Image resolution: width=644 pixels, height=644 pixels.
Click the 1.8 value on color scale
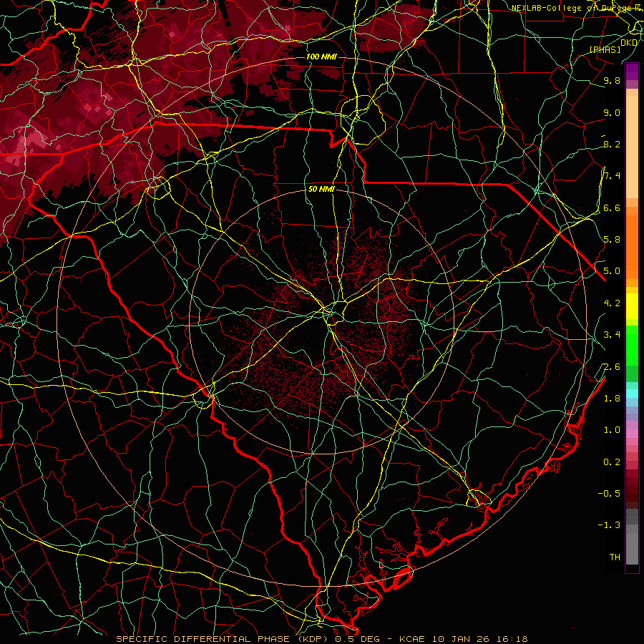click(612, 399)
